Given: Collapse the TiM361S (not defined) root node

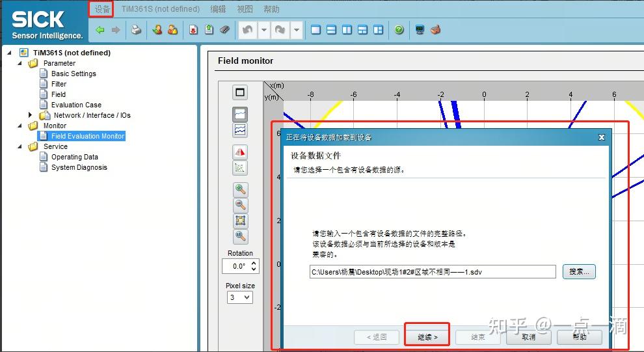Looking at the screenshot, I should pos(9,53).
